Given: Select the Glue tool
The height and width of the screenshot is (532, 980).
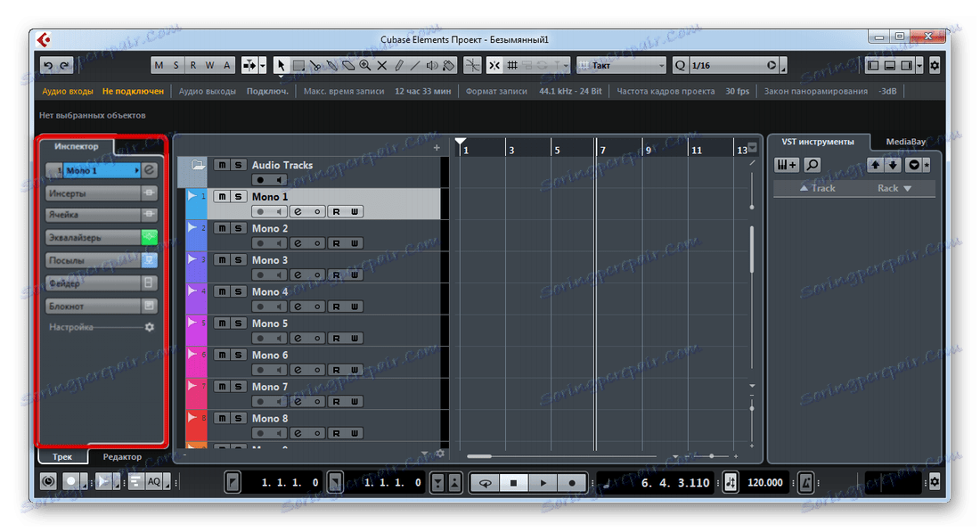Looking at the screenshot, I should (x=332, y=65).
